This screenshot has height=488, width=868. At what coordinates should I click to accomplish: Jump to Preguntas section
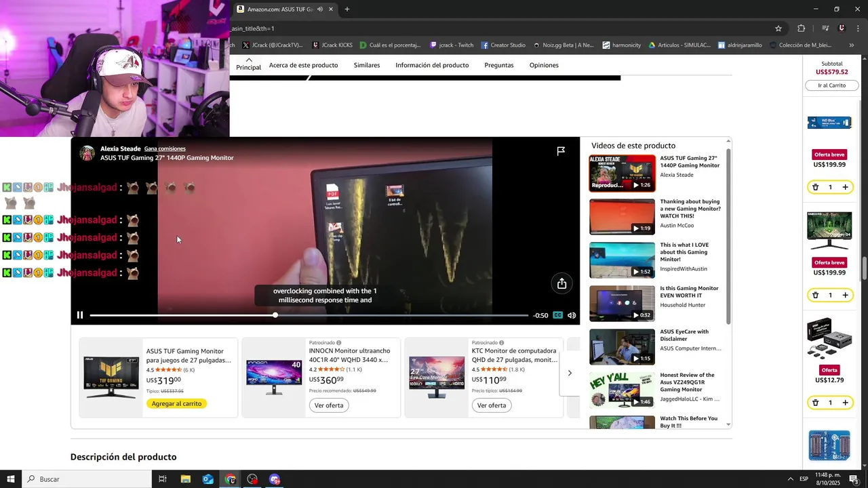pos(499,65)
